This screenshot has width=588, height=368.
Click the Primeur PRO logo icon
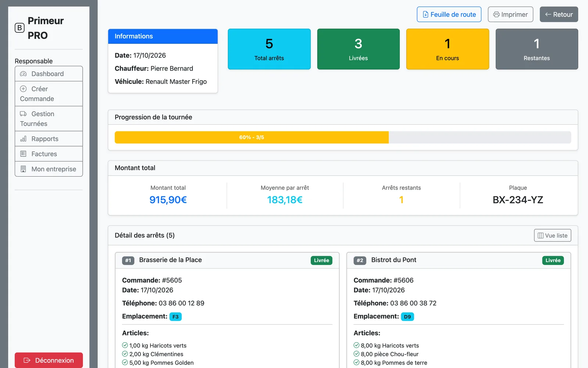point(19,28)
